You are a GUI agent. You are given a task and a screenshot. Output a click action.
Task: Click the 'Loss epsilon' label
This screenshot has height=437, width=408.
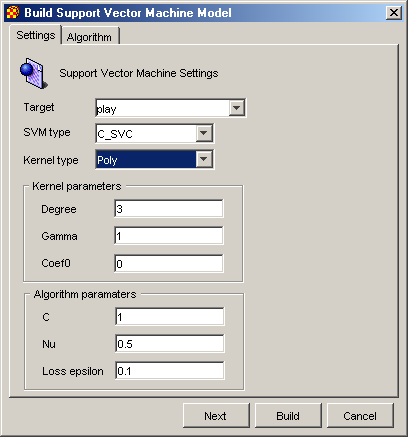point(73,371)
